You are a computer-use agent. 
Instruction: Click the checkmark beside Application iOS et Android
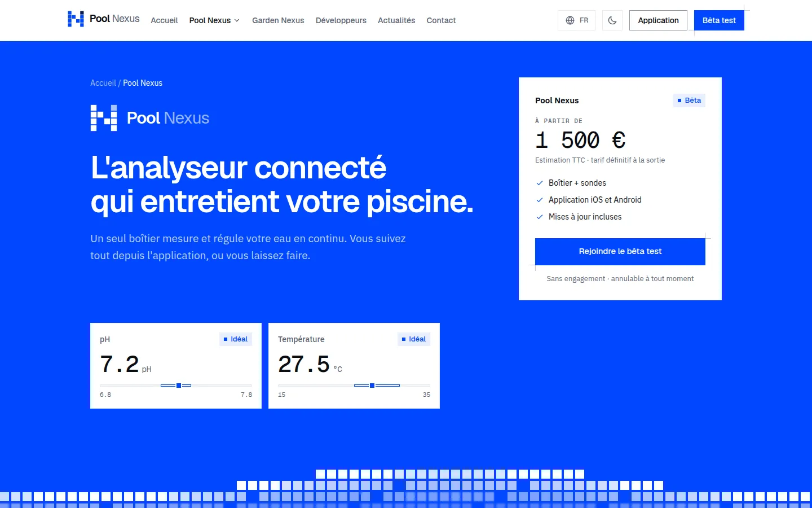540,200
